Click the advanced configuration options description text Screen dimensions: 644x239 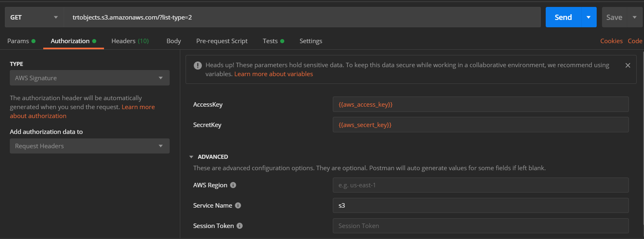(x=370, y=168)
